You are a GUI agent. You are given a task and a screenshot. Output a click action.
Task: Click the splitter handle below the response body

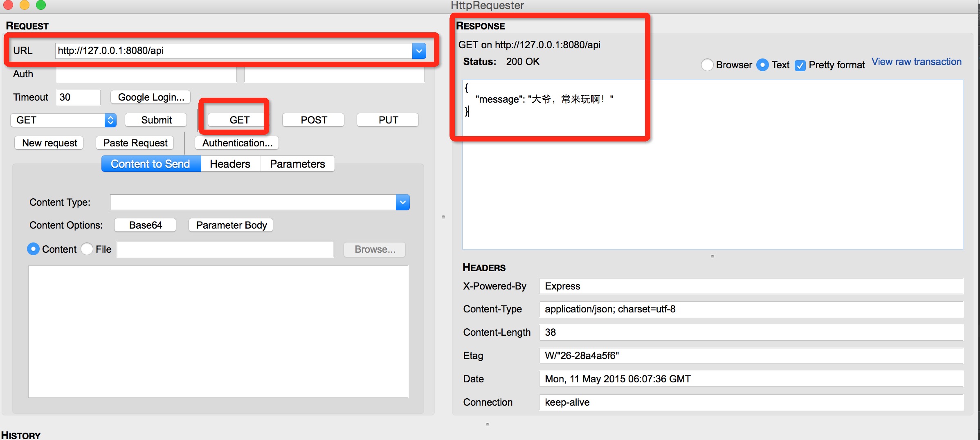pos(713,256)
